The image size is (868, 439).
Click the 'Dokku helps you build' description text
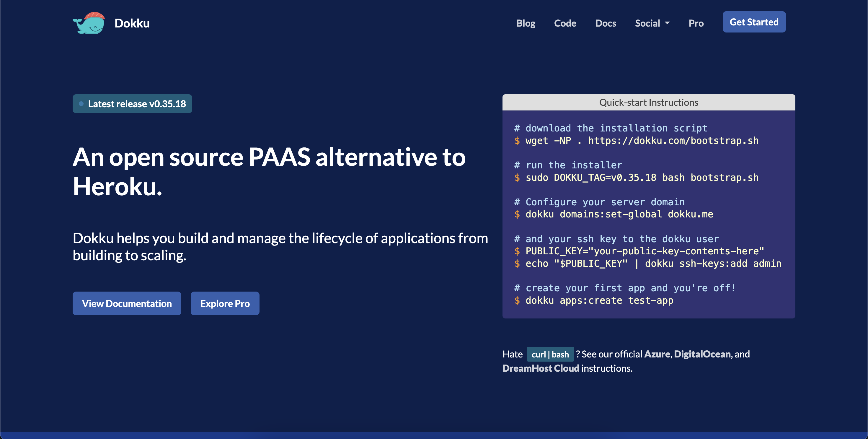click(280, 246)
